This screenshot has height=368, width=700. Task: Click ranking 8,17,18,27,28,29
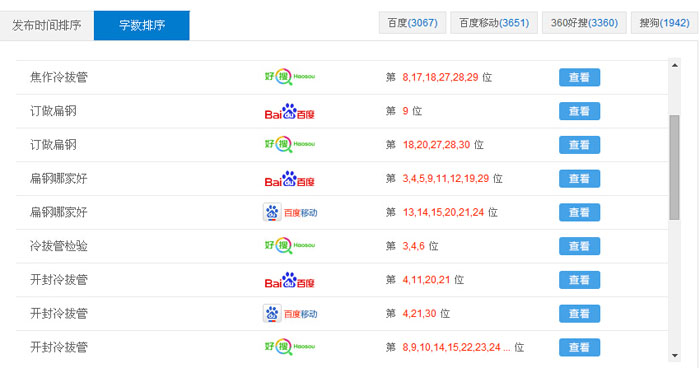point(440,77)
